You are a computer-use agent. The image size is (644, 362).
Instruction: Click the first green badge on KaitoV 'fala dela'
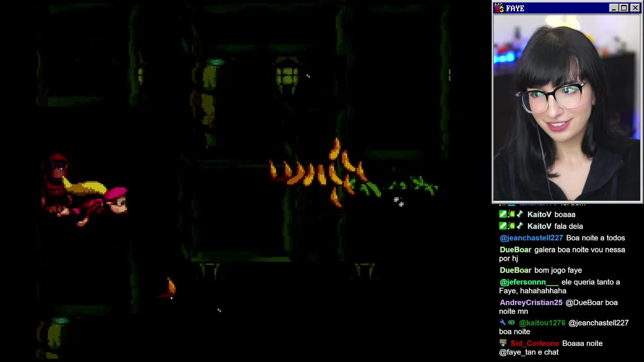coord(503,226)
